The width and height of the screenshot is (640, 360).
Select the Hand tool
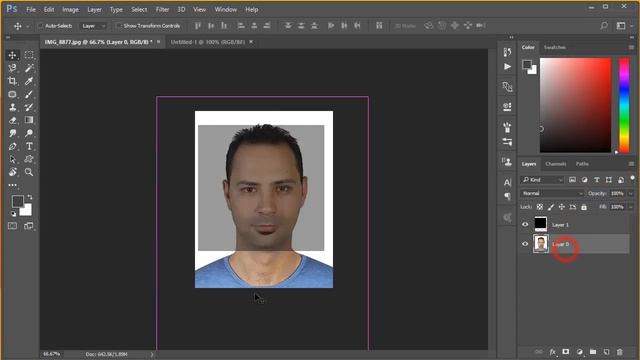coord(12,172)
